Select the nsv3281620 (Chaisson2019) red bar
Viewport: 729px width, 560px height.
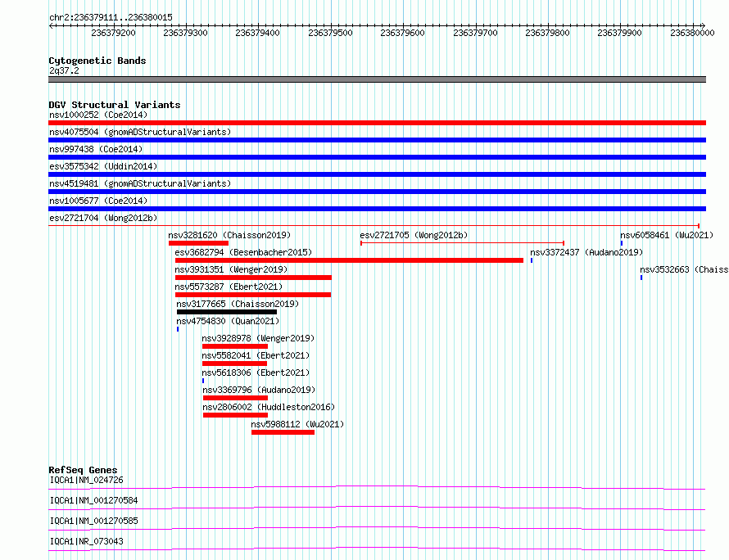pyautogui.click(x=198, y=243)
